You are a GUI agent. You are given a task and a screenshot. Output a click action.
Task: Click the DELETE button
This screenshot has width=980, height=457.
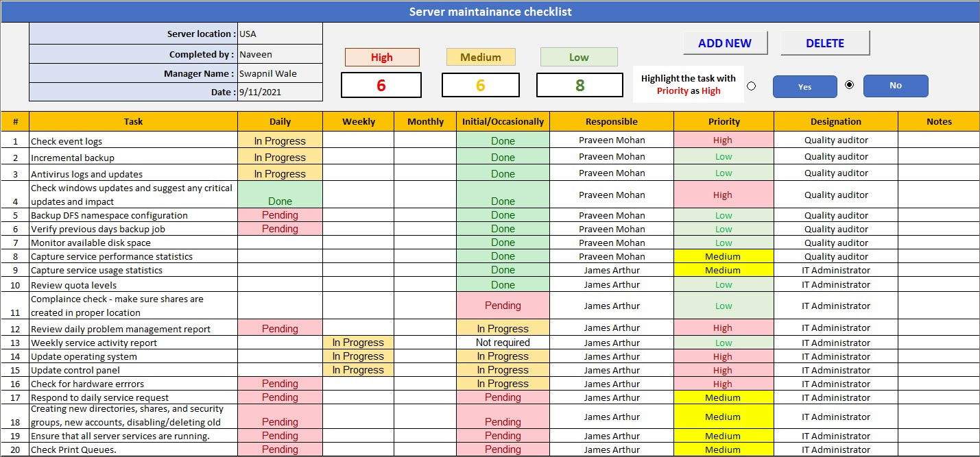pyautogui.click(x=824, y=42)
